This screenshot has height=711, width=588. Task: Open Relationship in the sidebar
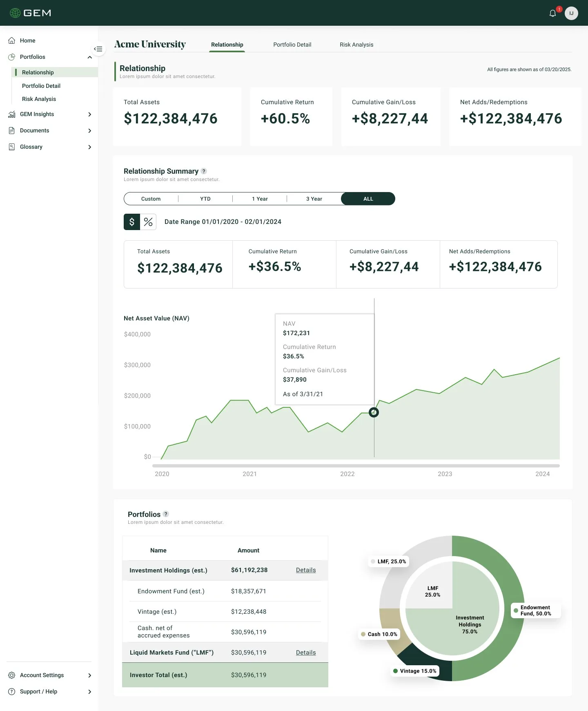[55, 72]
